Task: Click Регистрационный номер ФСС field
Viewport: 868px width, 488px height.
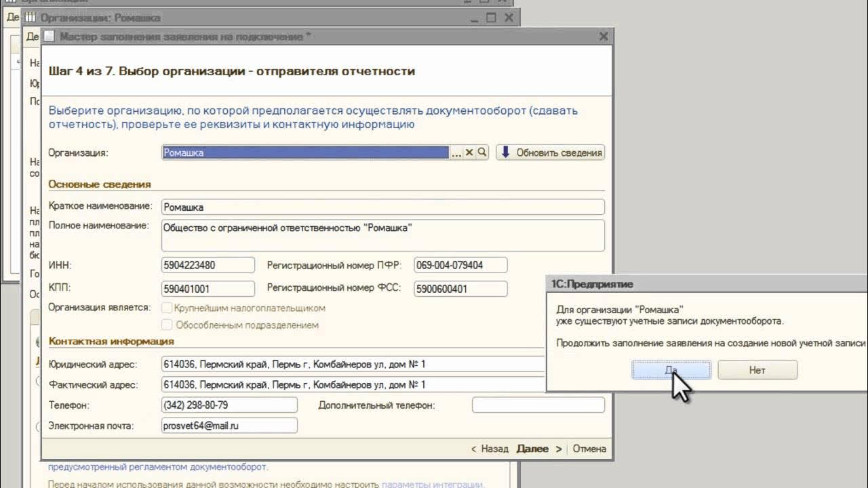Action: click(x=460, y=289)
